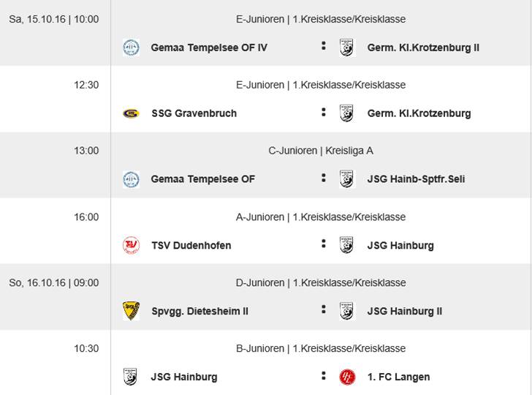Click the Spvgg. Dietesheim II club crest
This screenshot has height=395, width=532.
coord(131,311)
